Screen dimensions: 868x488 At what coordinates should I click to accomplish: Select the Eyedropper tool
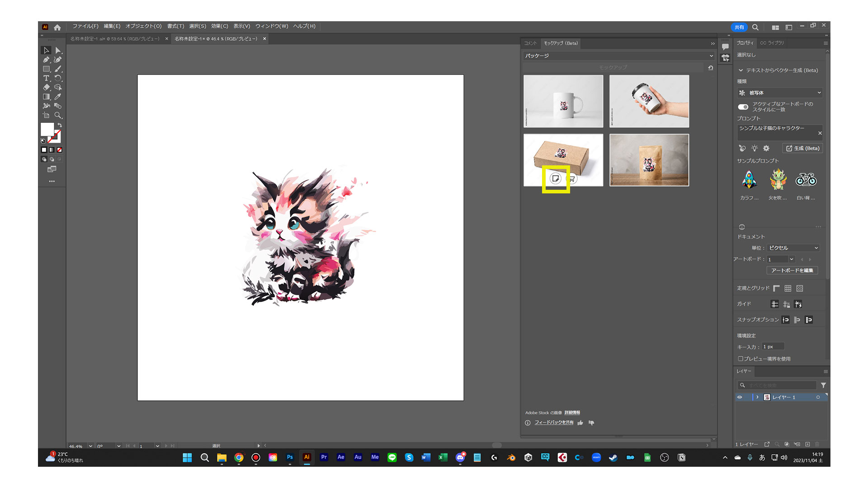pyautogui.click(x=58, y=97)
